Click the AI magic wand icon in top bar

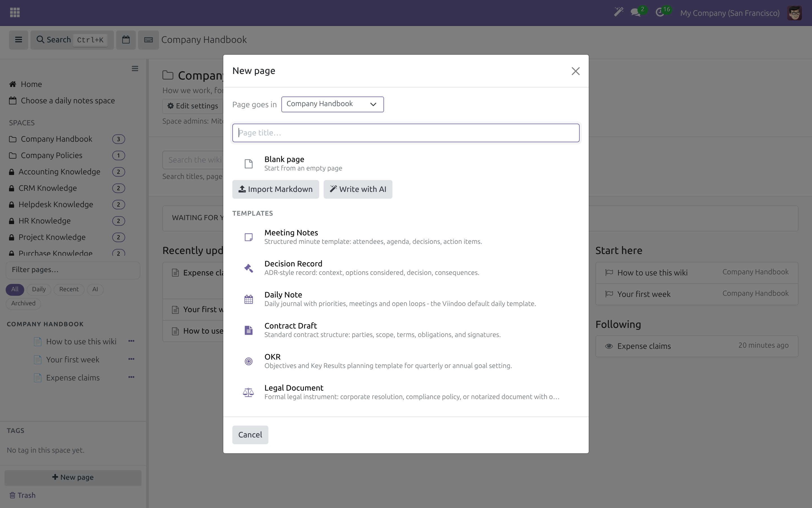(x=618, y=12)
